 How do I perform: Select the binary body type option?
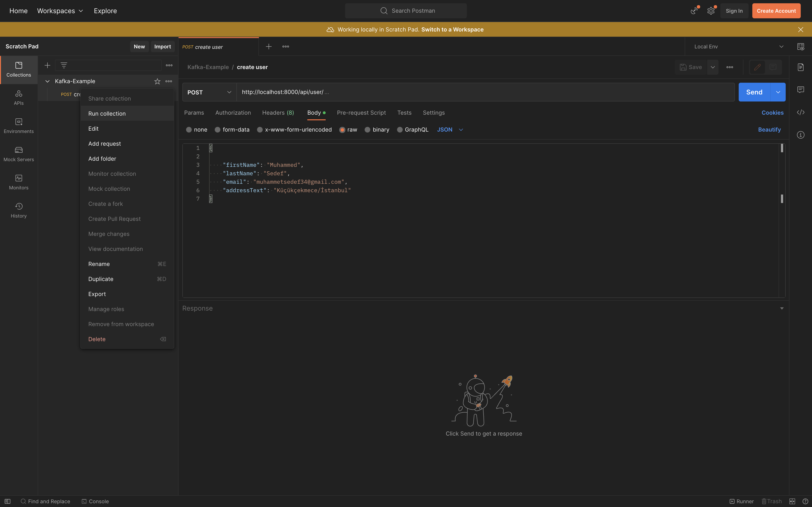click(x=367, y=130)
